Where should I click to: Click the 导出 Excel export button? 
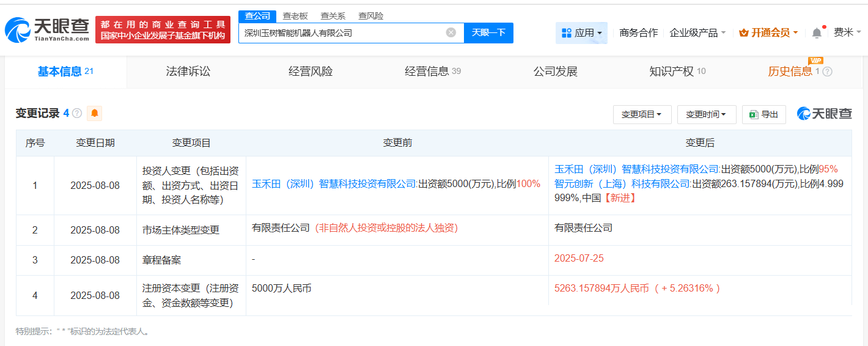pyautogui.click(x=763, y=114)
